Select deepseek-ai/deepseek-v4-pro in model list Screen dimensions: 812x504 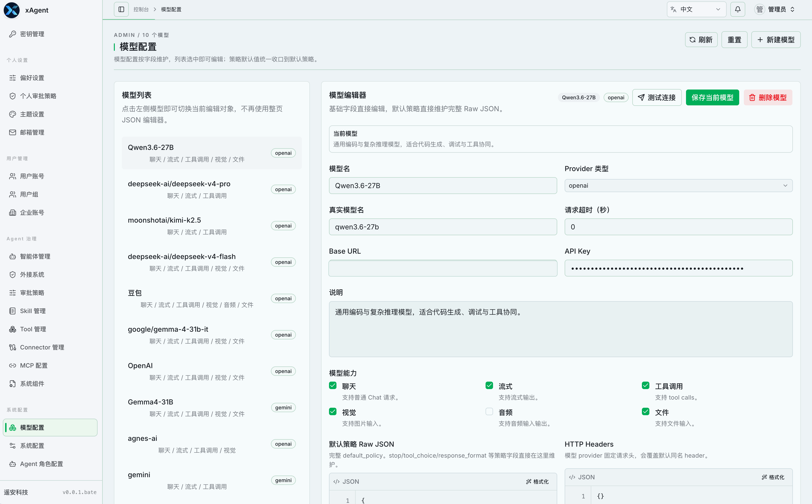click(211, 189)
